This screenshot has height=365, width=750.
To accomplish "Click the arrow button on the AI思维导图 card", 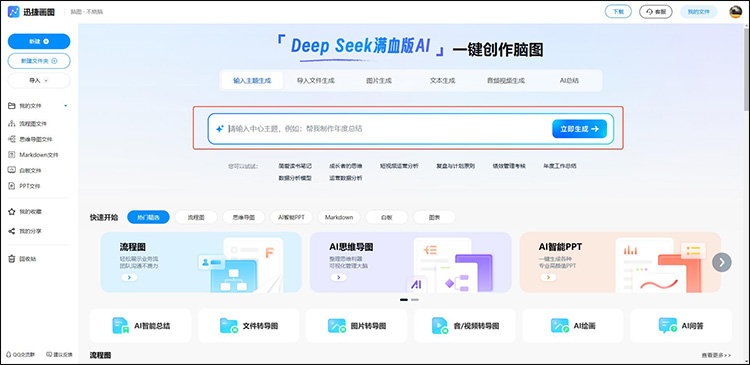I will [x=339, y=277].
